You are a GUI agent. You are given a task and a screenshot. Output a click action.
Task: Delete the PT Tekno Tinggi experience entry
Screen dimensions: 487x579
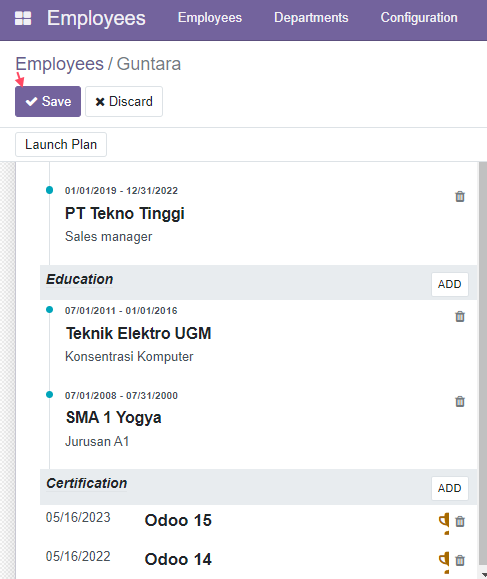click(x=460, y=196)
